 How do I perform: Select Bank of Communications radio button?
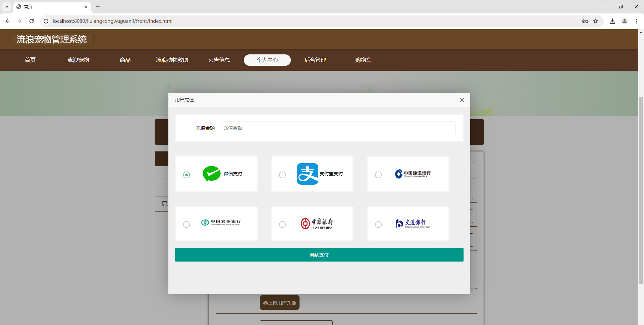[x=378, y=224]
